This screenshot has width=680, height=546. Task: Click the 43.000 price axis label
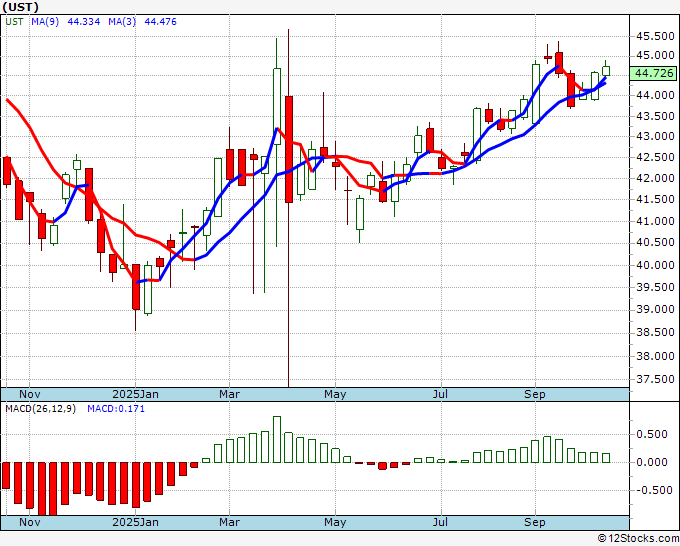click(x=655, y=137)
